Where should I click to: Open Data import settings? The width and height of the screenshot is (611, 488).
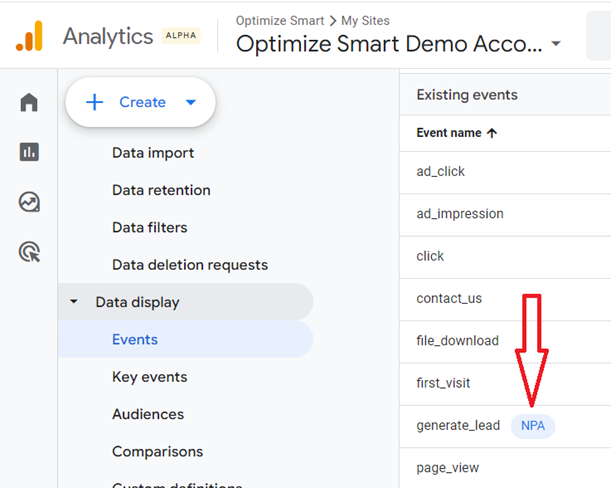click(153, 153)
